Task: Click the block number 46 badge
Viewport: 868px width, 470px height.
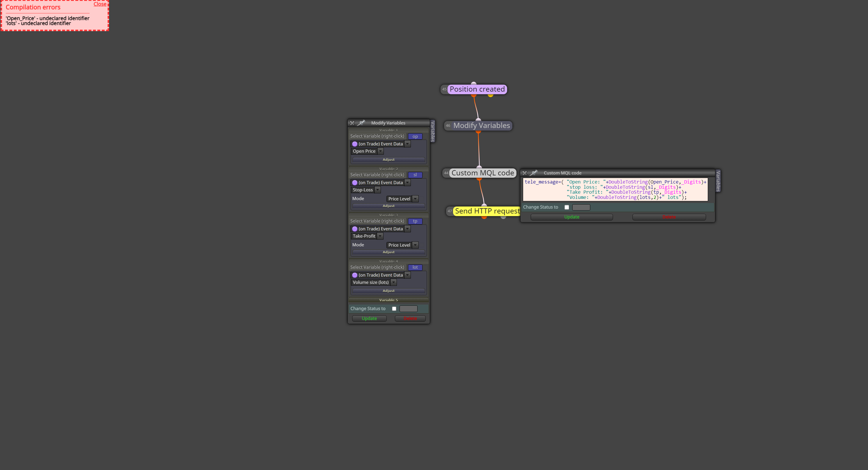Action: point(448,126)
